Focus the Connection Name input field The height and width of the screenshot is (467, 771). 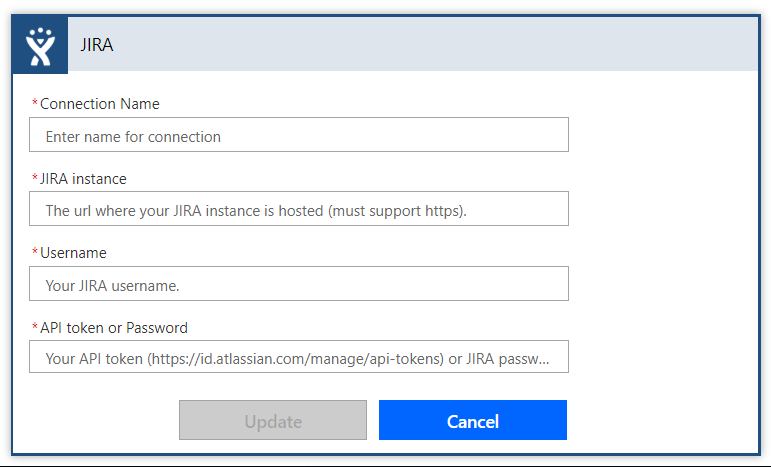point(299,135)
